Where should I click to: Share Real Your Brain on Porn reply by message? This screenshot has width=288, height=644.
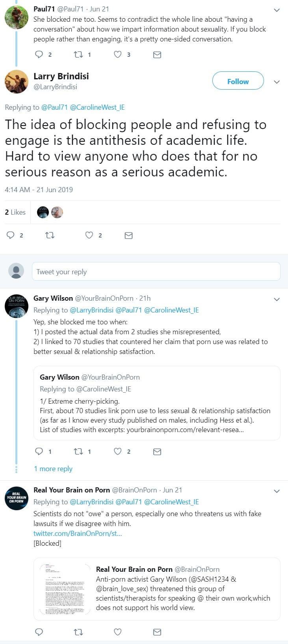point(157,632)
